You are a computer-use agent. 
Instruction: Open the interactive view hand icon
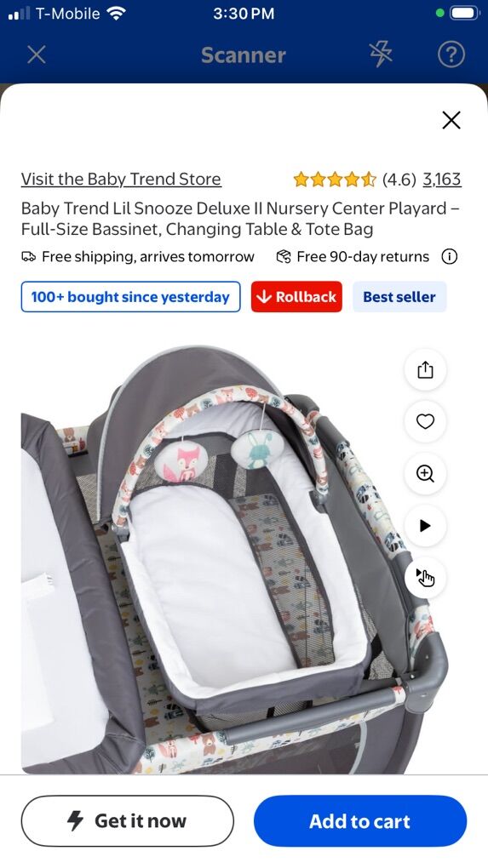click(x=425, y=577)
